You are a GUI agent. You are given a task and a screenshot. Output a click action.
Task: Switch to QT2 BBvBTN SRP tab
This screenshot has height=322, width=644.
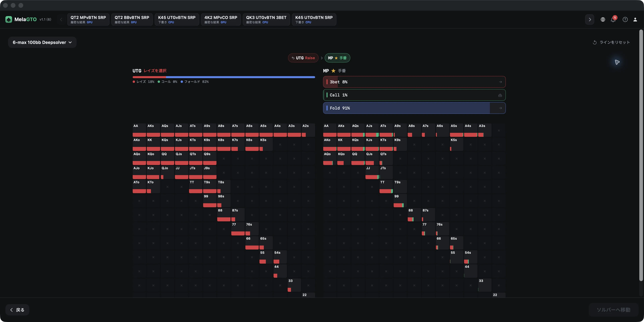[x=132, y=19]
